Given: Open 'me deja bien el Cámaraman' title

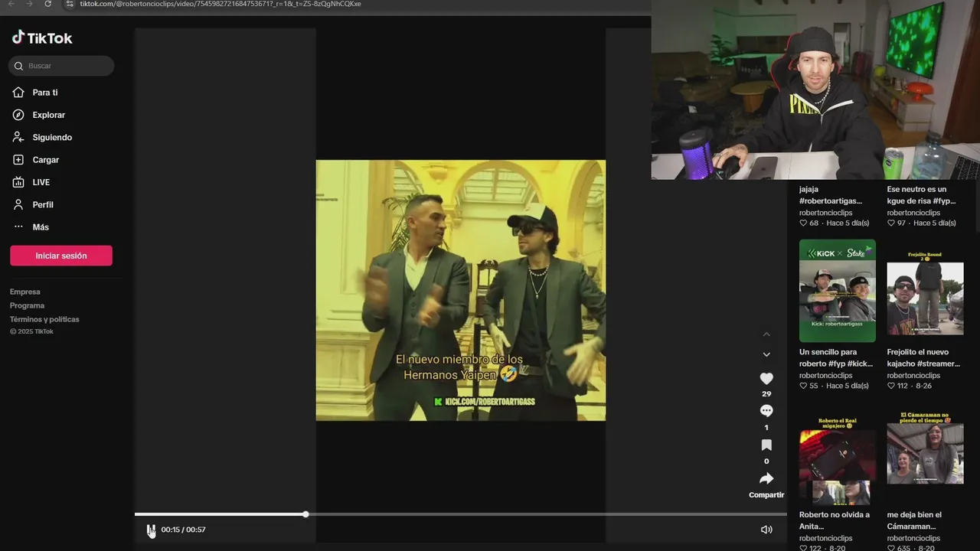Looking at the screenshot, I should coord(914,520).
